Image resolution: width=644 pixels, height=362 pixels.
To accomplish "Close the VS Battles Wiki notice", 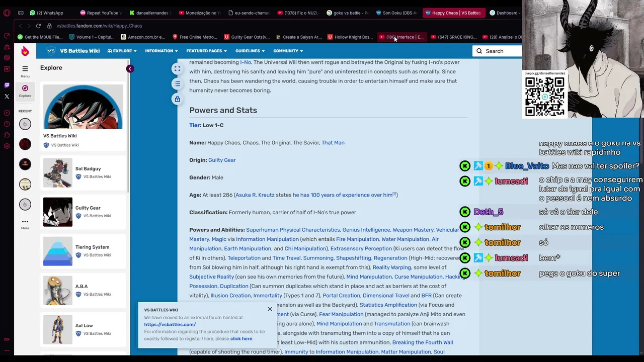I will (x=270, y=309).
